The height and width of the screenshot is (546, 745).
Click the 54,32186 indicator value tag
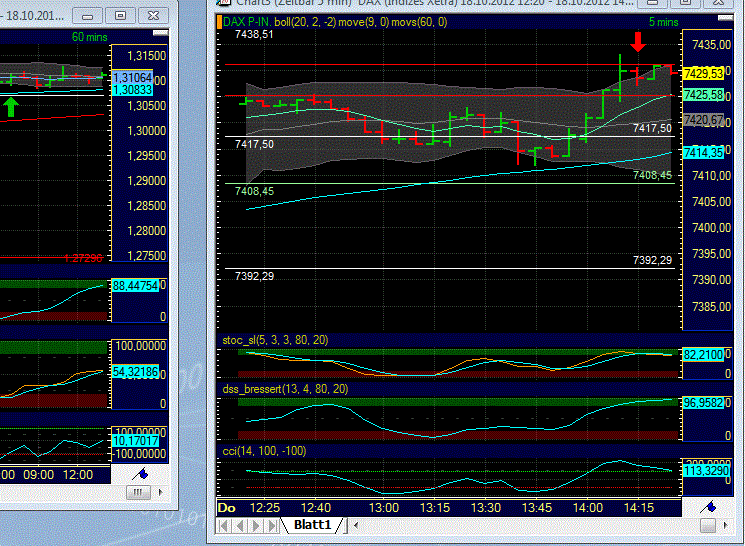click(135, 372)
